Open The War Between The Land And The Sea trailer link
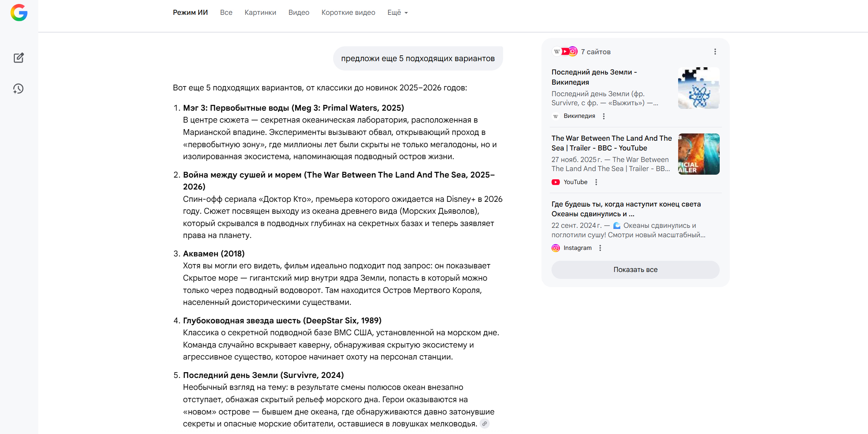868x434 pixels. click(611, 143)
